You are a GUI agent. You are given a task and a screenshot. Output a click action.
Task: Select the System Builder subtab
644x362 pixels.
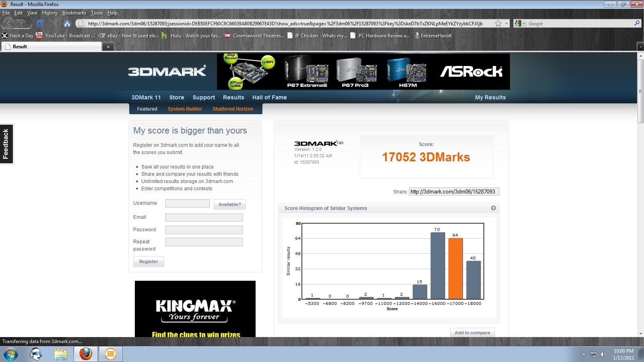(185, 109)
